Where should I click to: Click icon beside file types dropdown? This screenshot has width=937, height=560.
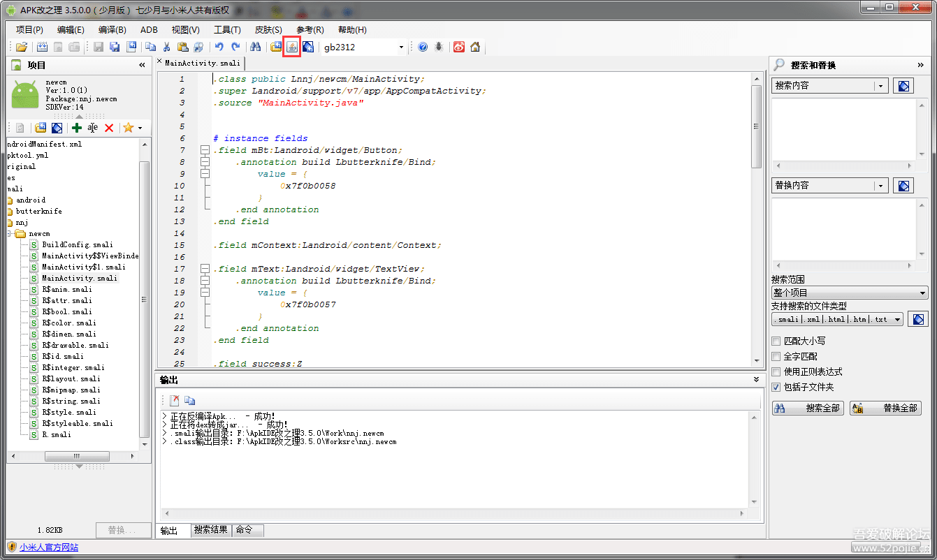tap(918, 319)
